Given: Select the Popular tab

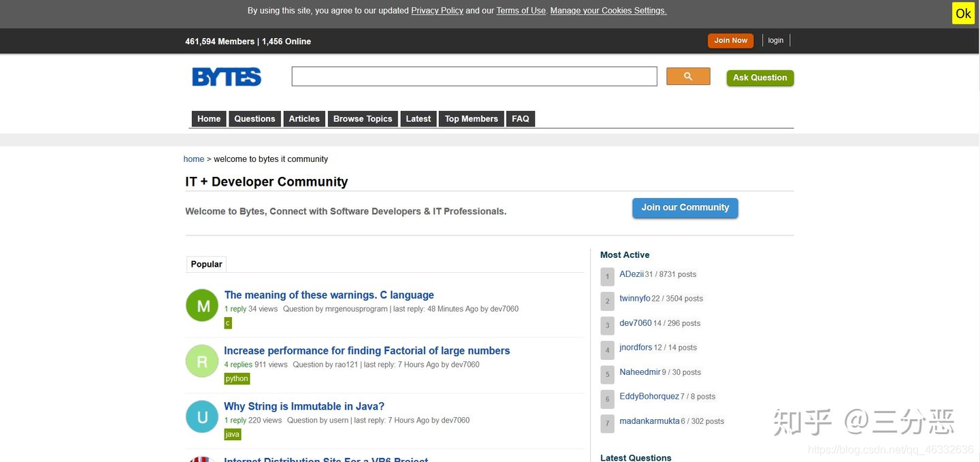Looking at the screenshot, I should 206,264.
